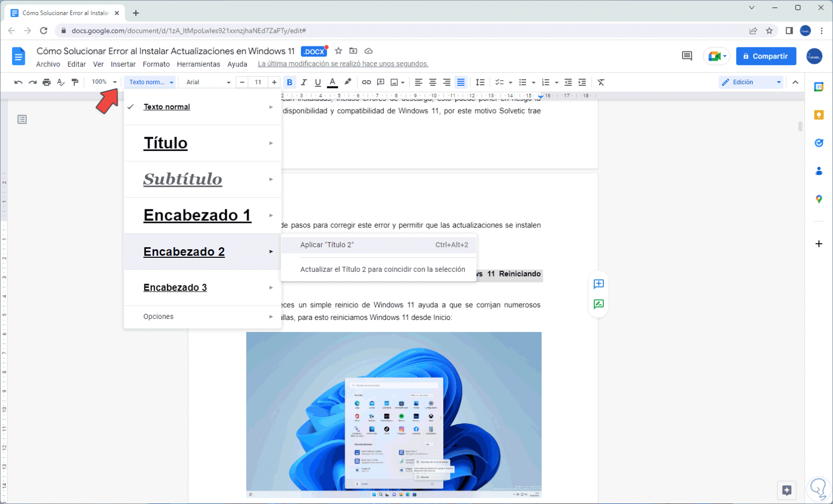Increase font size with the plus button

click(274, 82)
